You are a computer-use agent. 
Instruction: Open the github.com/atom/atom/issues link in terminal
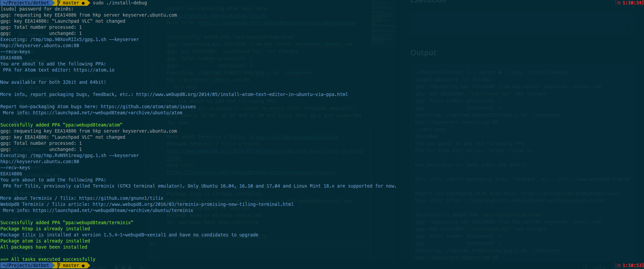pos(148,107)
